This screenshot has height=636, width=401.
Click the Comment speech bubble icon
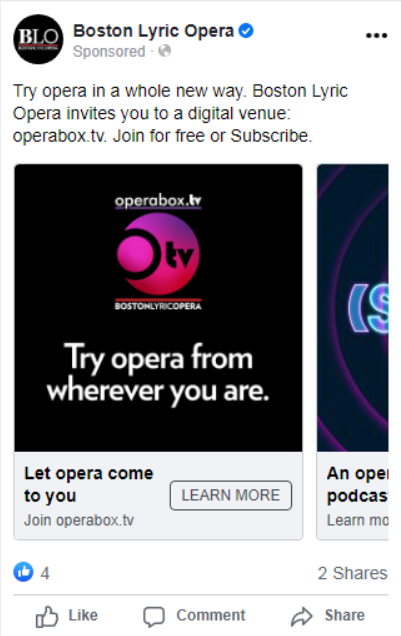(x=154, y=617)
